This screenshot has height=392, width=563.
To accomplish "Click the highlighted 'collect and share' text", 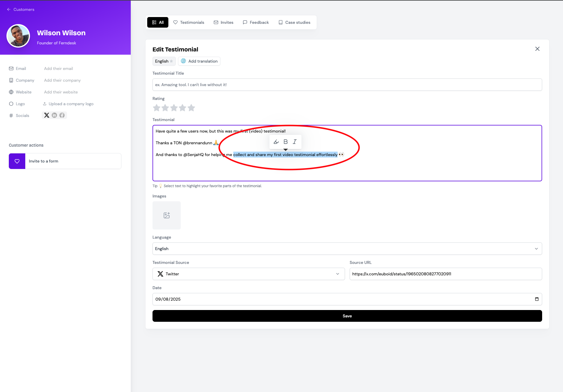I will (x=285, y=155).
